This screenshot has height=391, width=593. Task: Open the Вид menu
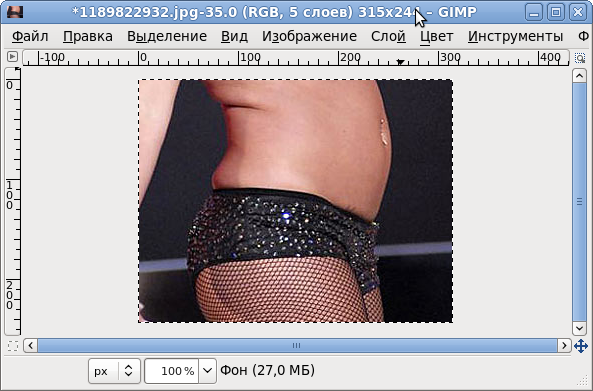[x=234, y=36]
